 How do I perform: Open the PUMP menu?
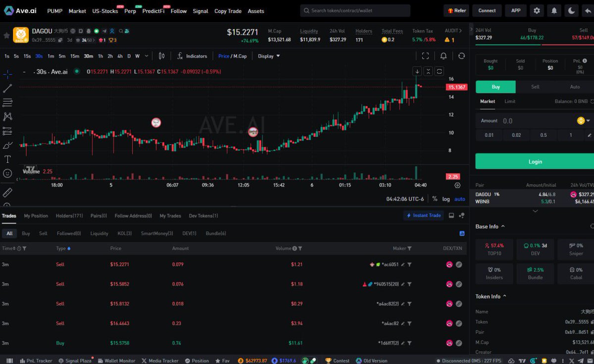coord(55,11)
